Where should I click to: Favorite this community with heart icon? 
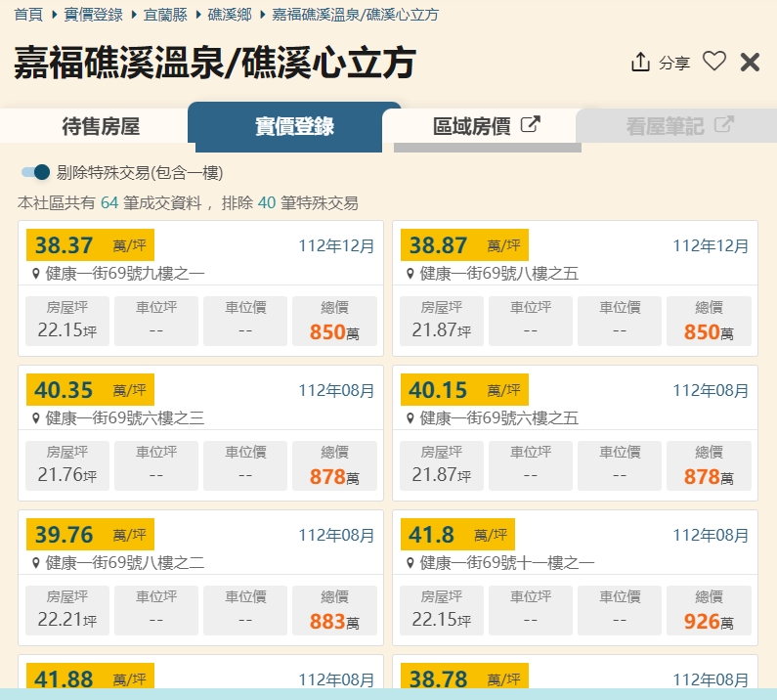coord(714,62)
